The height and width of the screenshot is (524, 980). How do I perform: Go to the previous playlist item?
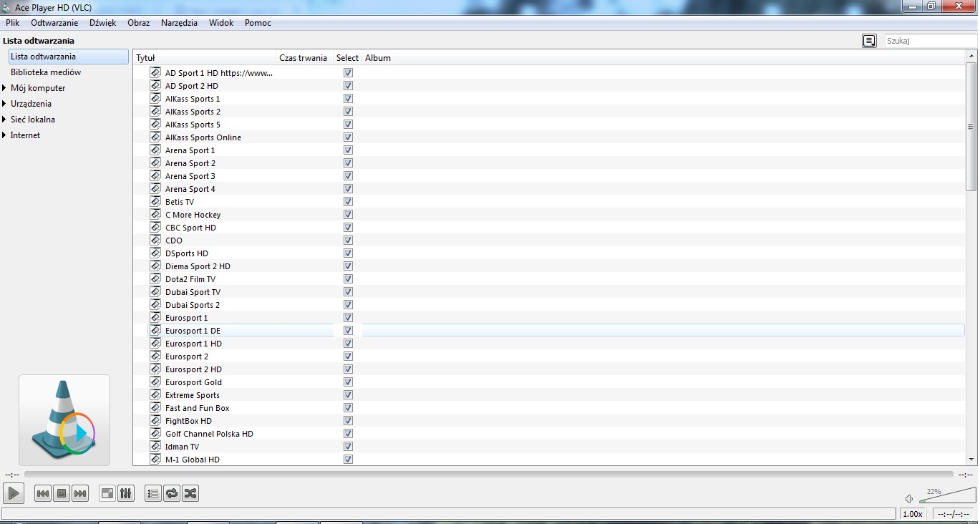[43, 493]
